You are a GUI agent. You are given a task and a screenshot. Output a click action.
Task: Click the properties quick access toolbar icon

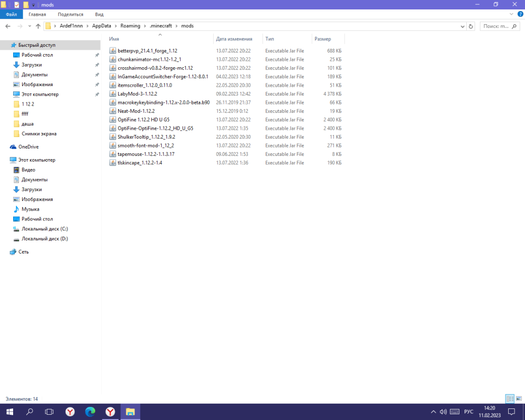pyautogui.click(x=17, y=5)
